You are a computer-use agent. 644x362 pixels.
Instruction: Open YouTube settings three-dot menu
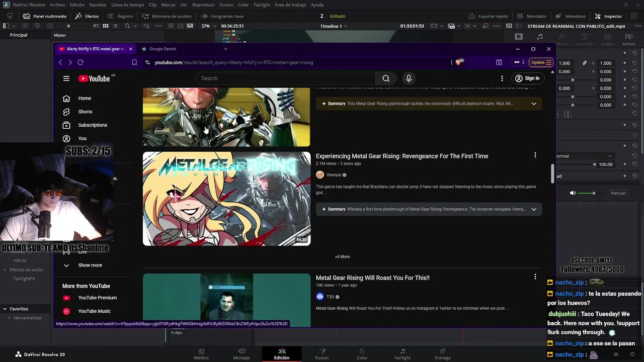coord(502,78)
